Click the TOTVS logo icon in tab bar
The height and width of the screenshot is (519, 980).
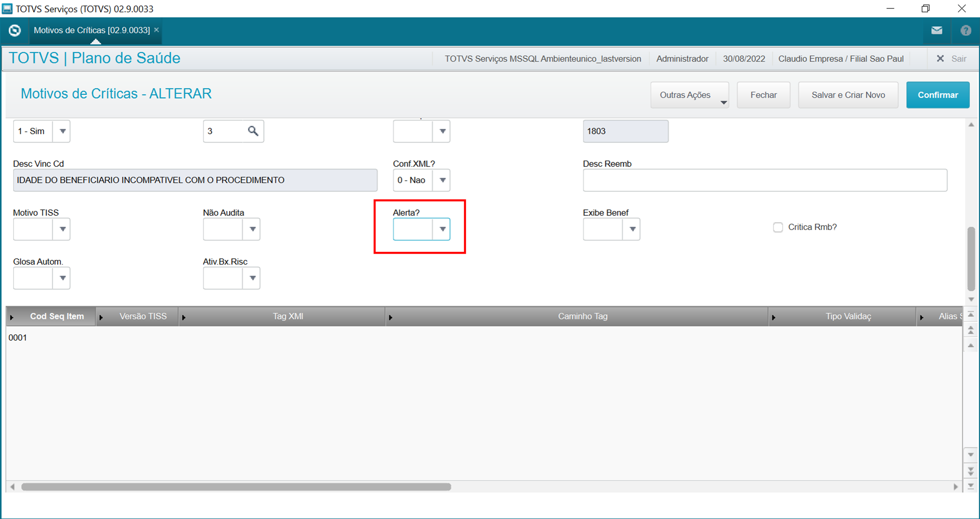(x=15, y=30)
